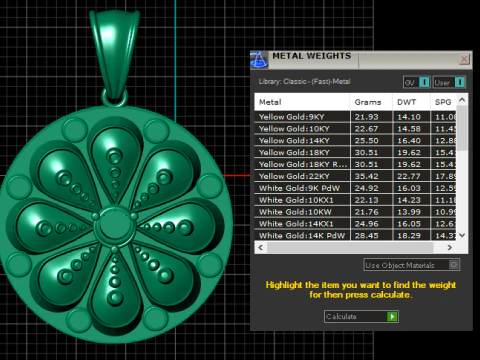Select the White Gold:9K PdW row
Image resolution: width=480 pixels, height=360 pixels.
355,188
